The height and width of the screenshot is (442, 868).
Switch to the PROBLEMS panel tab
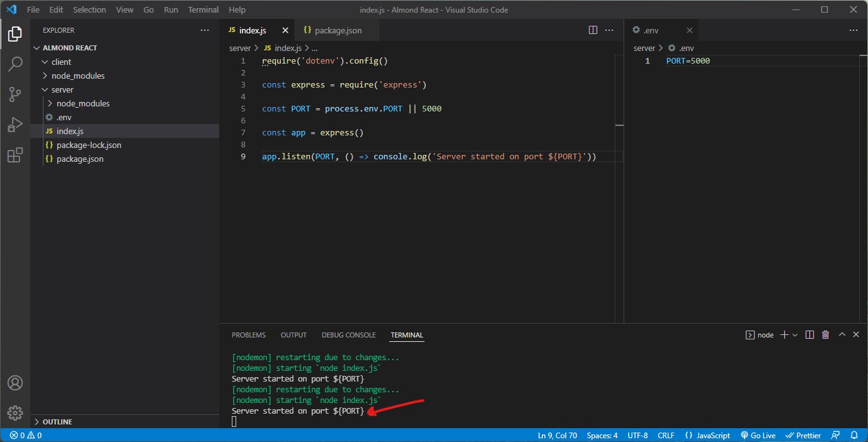[249, 335]
